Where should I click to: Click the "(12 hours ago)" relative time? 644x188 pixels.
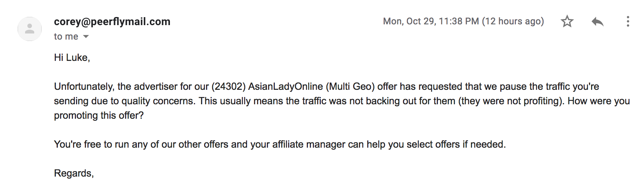pyautogui.click(x=513, y=21)
